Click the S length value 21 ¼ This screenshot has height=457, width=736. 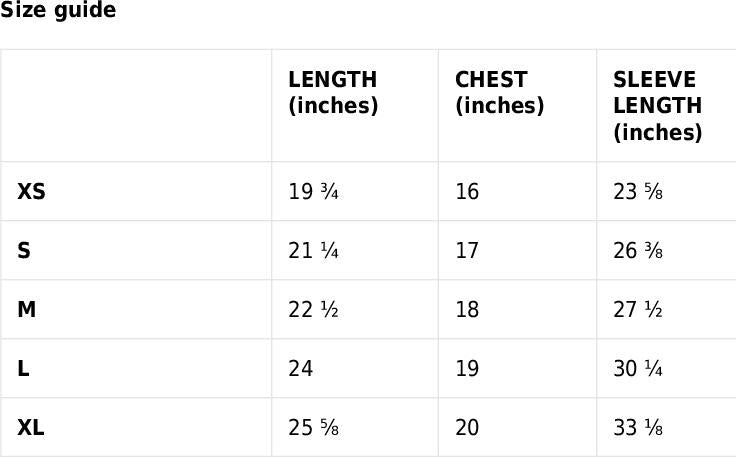313,251
